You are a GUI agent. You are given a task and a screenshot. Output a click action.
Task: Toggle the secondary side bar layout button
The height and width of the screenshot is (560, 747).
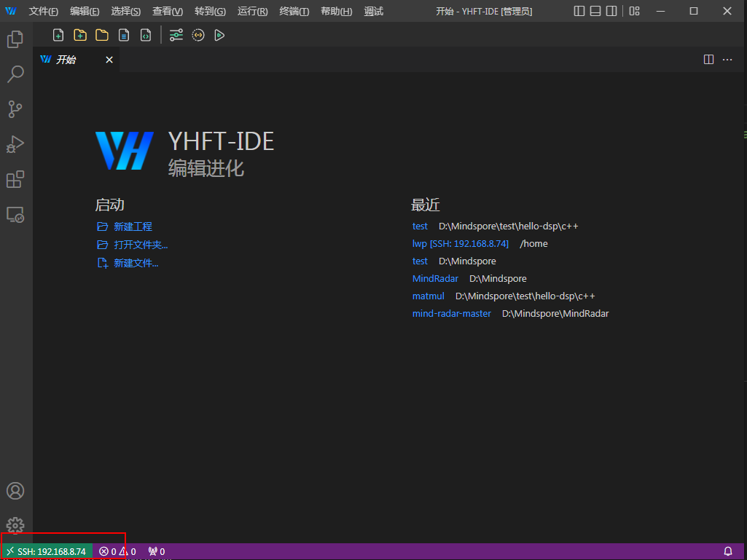coord(611,11)
